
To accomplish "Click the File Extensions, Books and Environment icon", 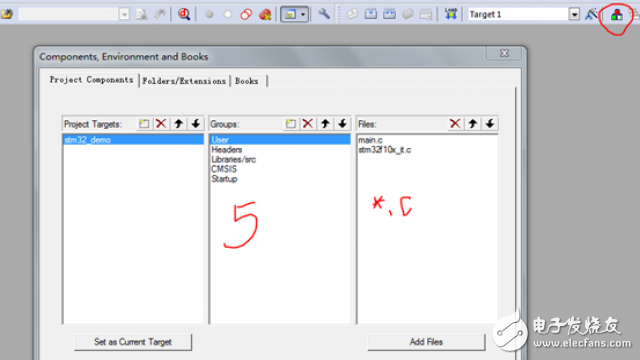I will pos(616,15).
